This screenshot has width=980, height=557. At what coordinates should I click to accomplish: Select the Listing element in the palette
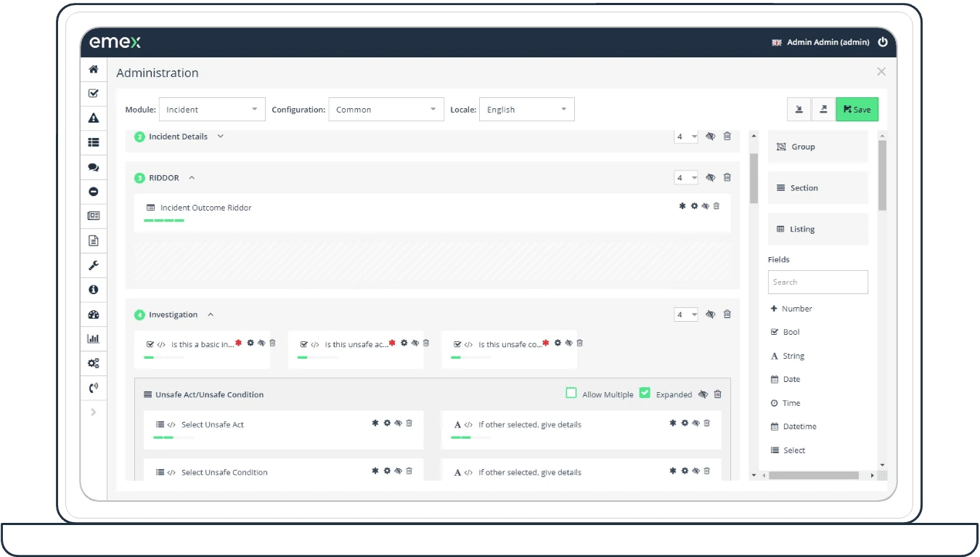[818, 229]
